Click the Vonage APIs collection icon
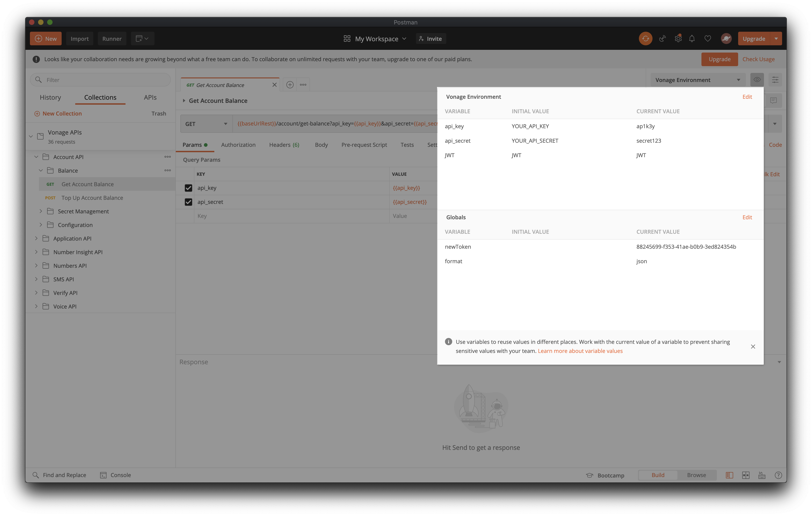Screen dimensions: 812x516 pyautogui.click(x=41, y=136)
